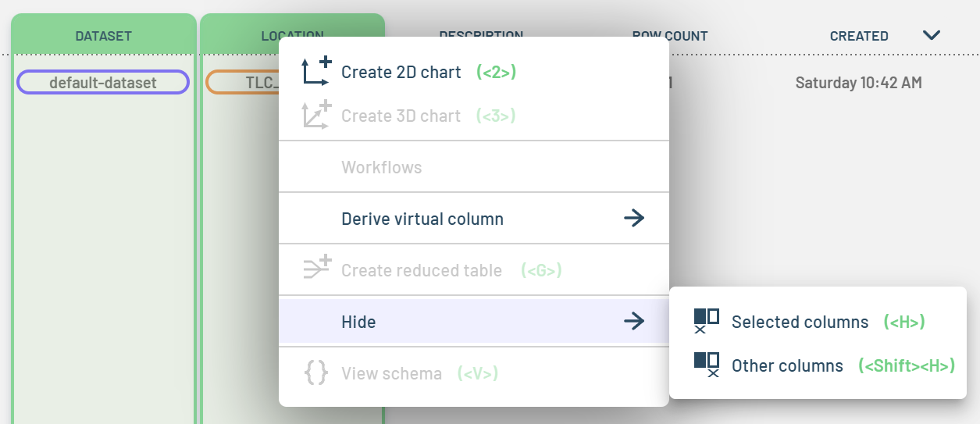Click the default-dataset pill
Screen dimensions: 980x424
(x=103, y=82)
